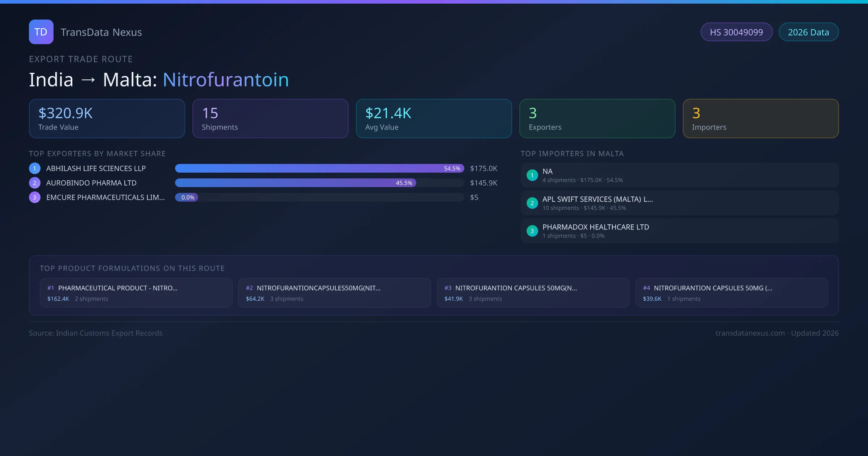Click the HS 30049099 tag
Viewport: 868px width, 456px height.
[x=736, y=32]
